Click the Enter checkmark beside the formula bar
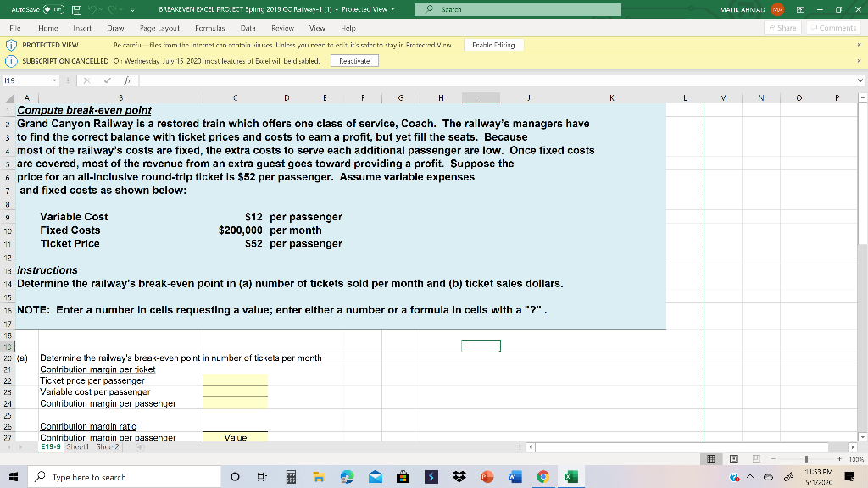This screenshot has width=868, height=488. [x=106, y=80]
